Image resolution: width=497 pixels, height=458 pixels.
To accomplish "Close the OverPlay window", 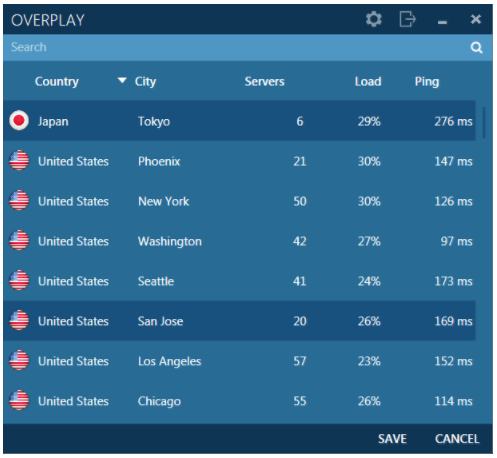I will point(476,19).
